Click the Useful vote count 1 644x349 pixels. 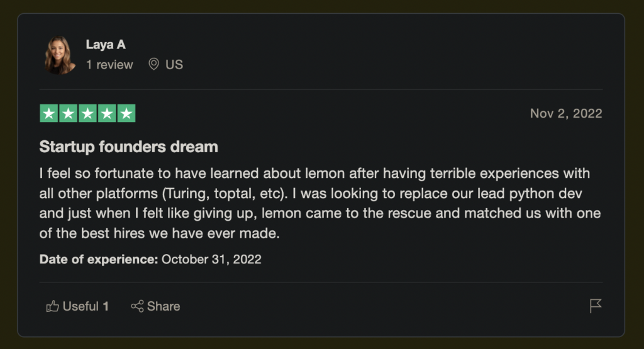tap(106, 306)
